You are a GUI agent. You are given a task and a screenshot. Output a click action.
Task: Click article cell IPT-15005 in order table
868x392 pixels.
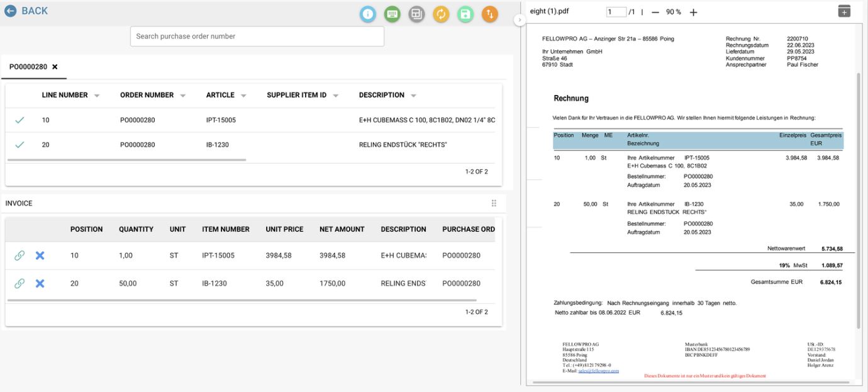click(x=220, y=120)
